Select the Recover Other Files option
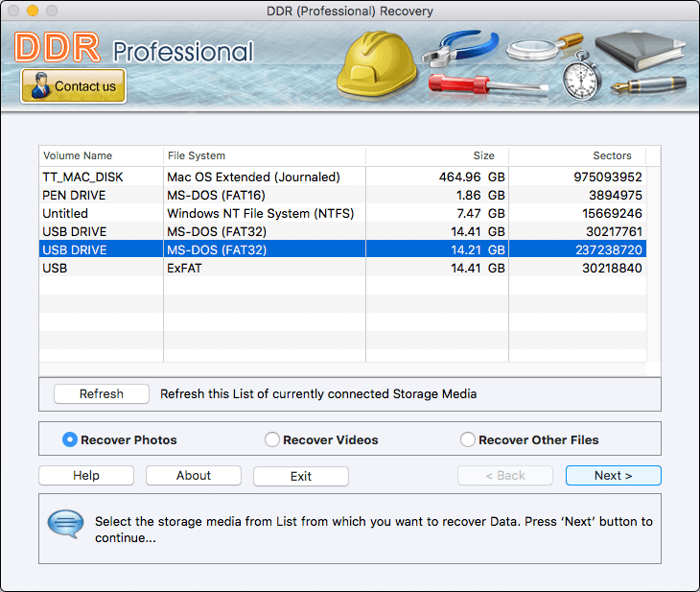Screen dimensions: 700x592 (x=467, y=439)
